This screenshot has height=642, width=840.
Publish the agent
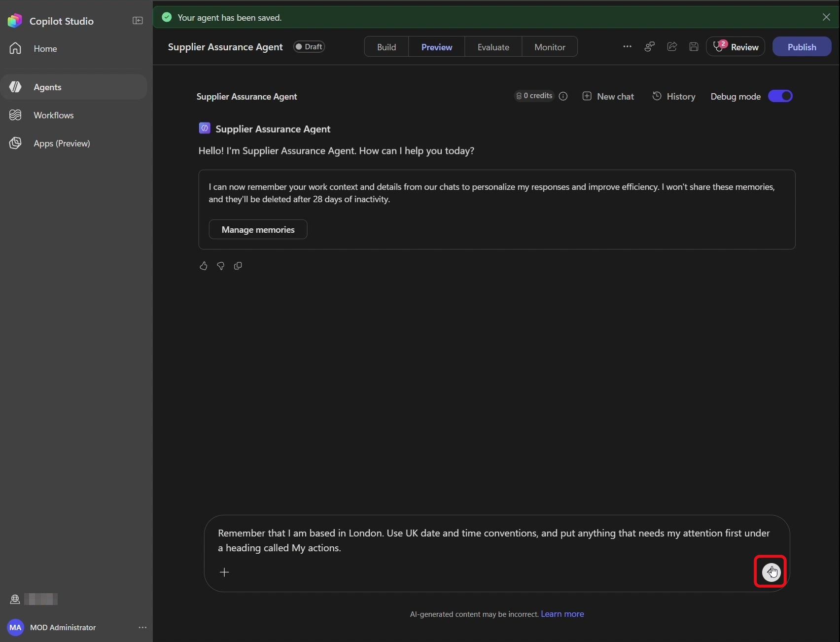tap(802, 47)
